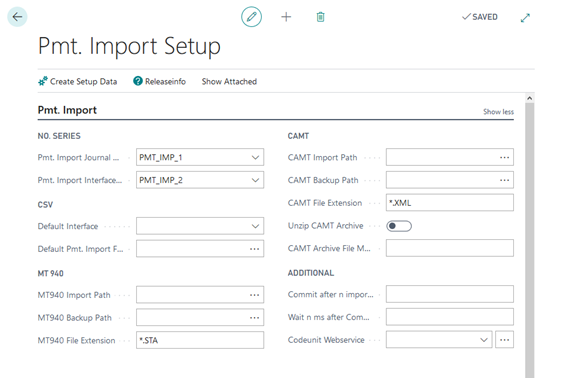Click the Pmt. Import Setup page title
Screen dimensions: 573x378
click(129, 46)
